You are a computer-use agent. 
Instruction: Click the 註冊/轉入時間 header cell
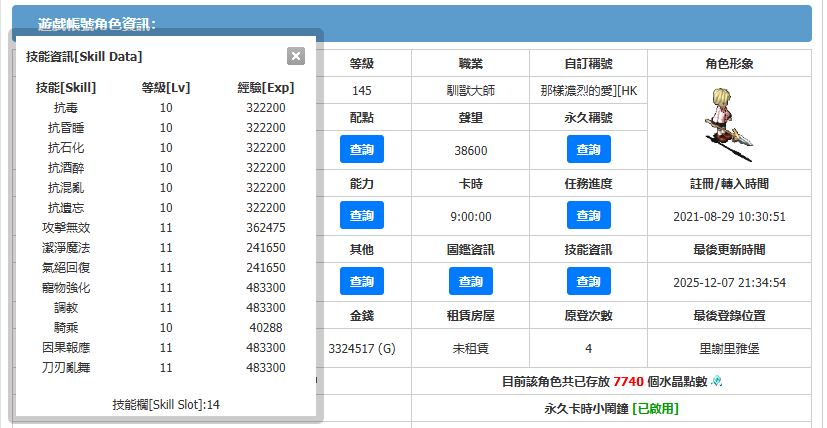click(x=729, y=184)
